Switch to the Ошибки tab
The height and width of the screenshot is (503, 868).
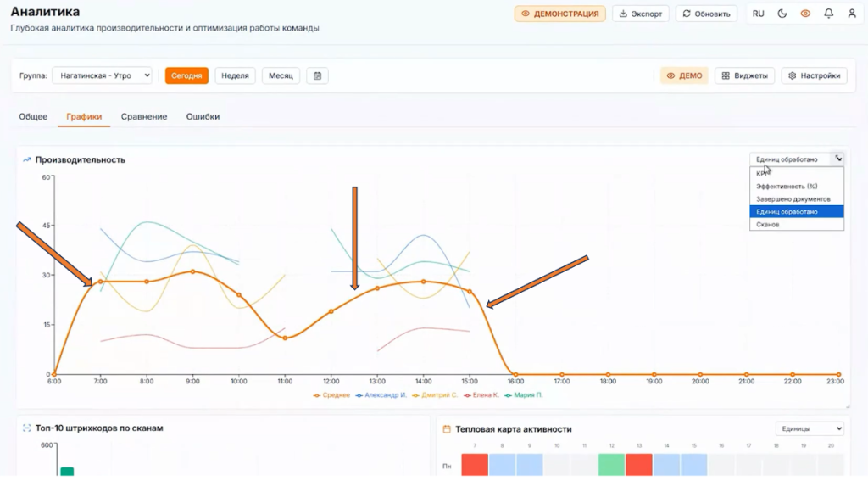pyautogui.click(x=203, y=116)
